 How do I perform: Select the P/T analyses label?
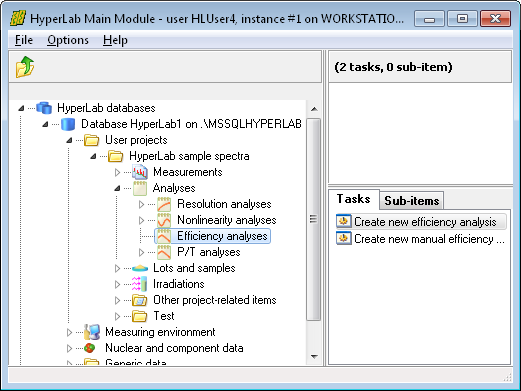click(209, 252)
